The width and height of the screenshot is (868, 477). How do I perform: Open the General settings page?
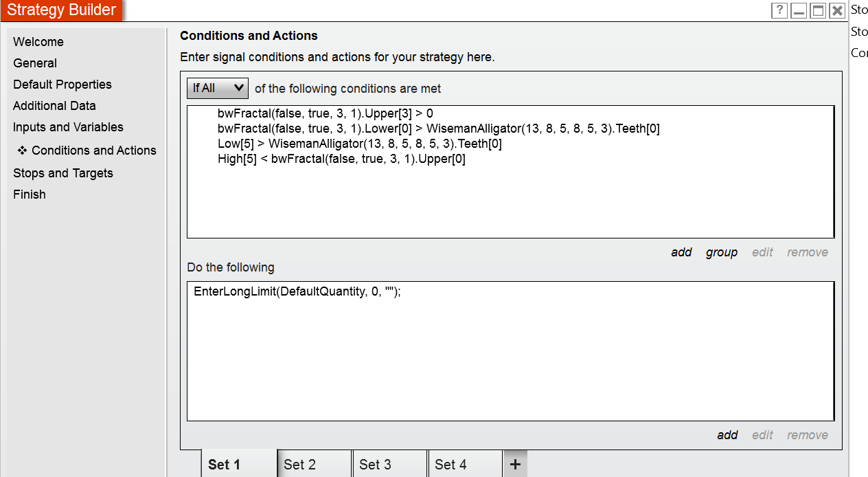(x=35, y=63)
